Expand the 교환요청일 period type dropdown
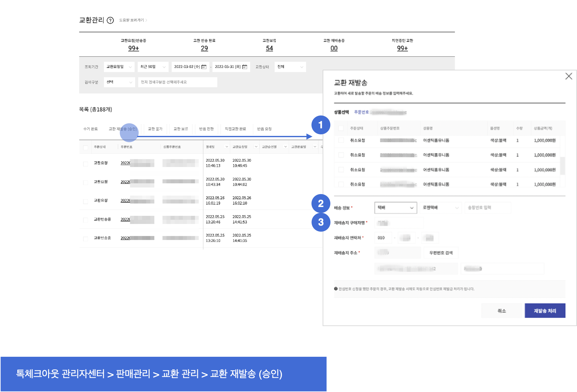This screenshot has height=392, width=577. [x=119, y=67]
